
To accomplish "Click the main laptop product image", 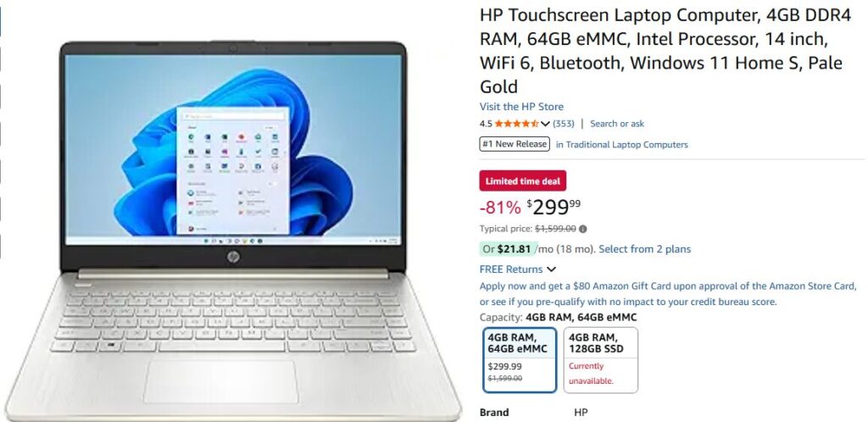I will [x=233, y=230].
